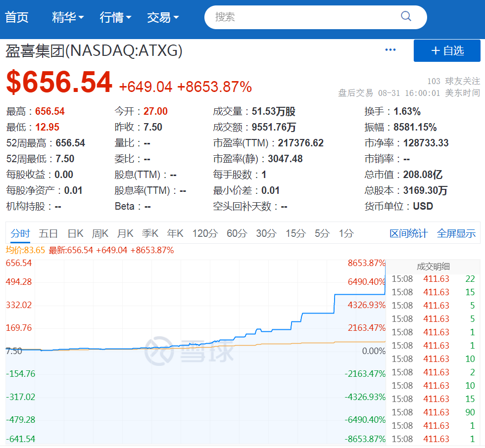The height and width of the screenshot is (448, 485).
Task: Add stock via 自选 button
Action: pyautogui.click(x=447, y=50)
